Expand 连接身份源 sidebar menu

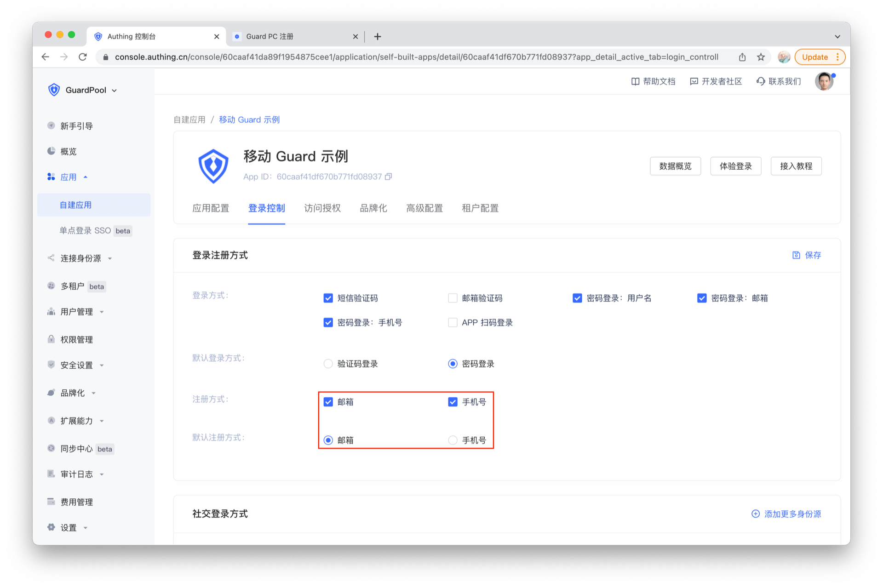(81, 258)
